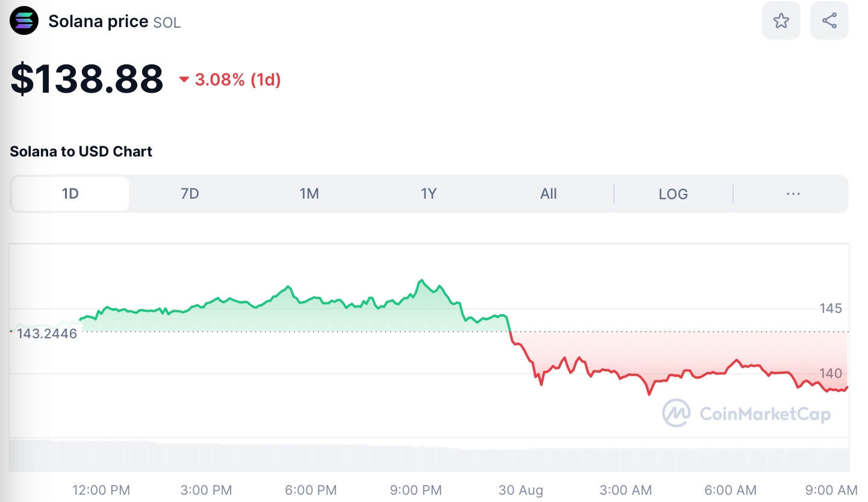Switch to the 7D chart range
The image size is (868, 502).
click(x=190, y=194)
